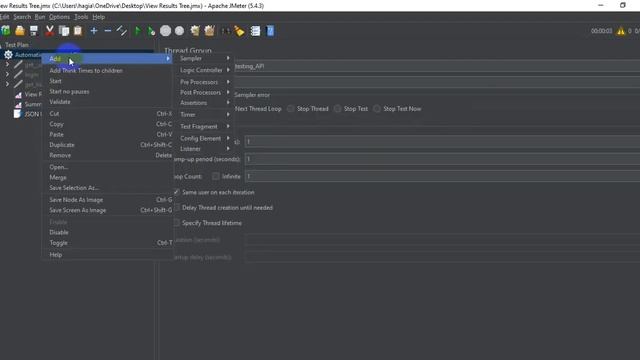The image size is (640, 360).
Task: Open the Options menu in menu bar
Action: point(60,17)
